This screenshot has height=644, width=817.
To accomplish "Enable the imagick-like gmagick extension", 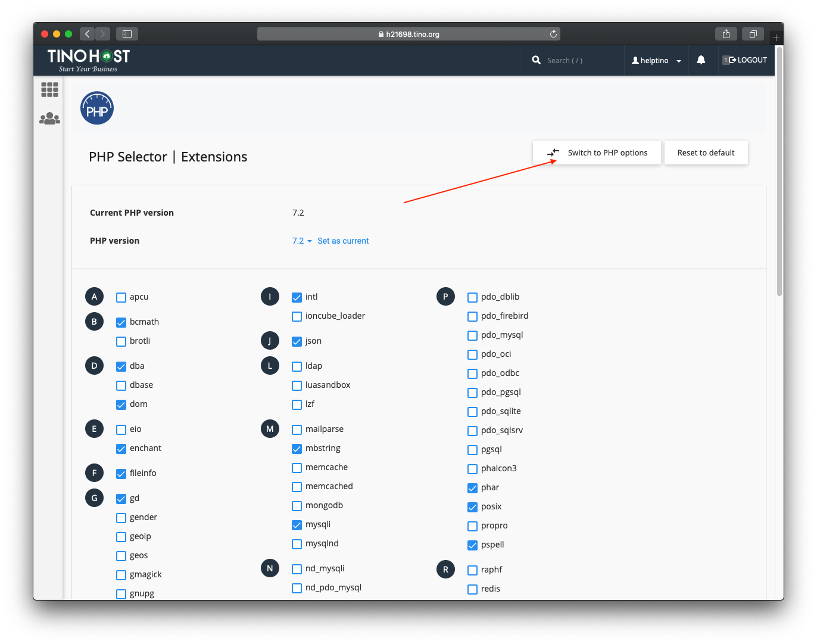I will [x=121, y=575].
